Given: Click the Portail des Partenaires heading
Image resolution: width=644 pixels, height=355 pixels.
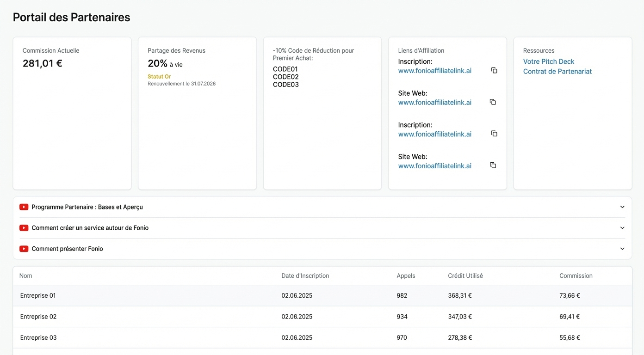Looking at the screenshot, I should tap(71, 17).
